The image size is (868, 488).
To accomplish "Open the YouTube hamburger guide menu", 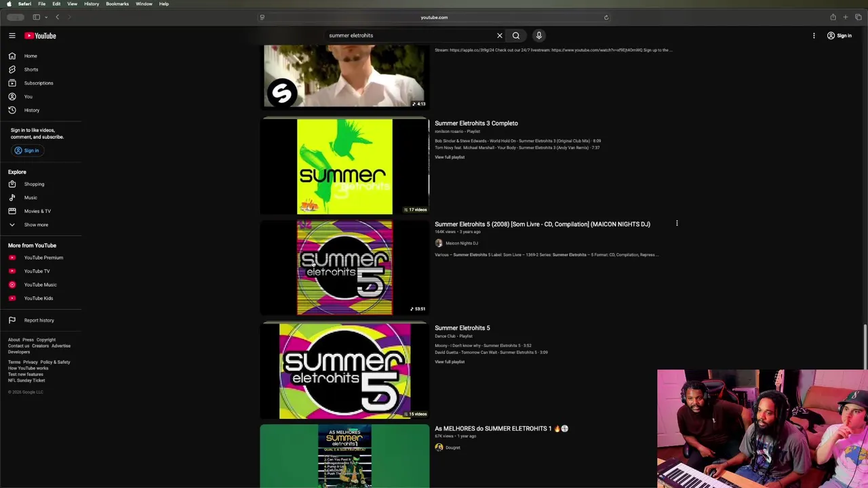I will coord(12,35).
